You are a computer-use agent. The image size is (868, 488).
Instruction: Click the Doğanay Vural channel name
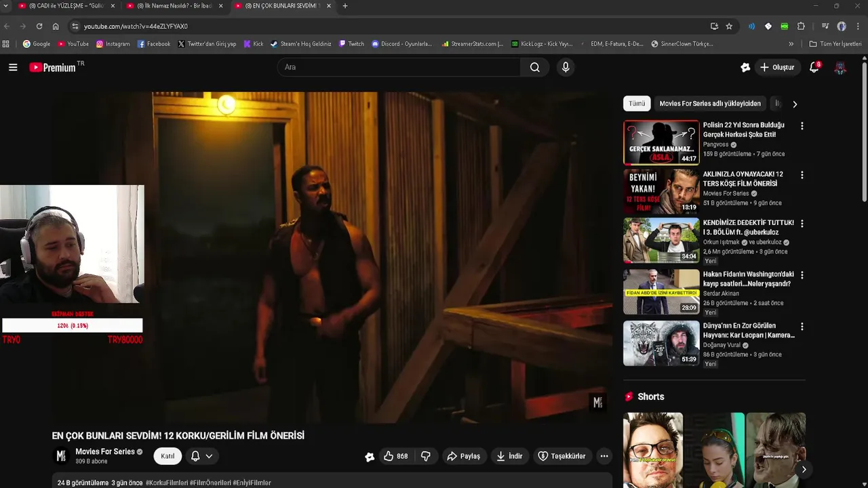click(x=722, y=345)
